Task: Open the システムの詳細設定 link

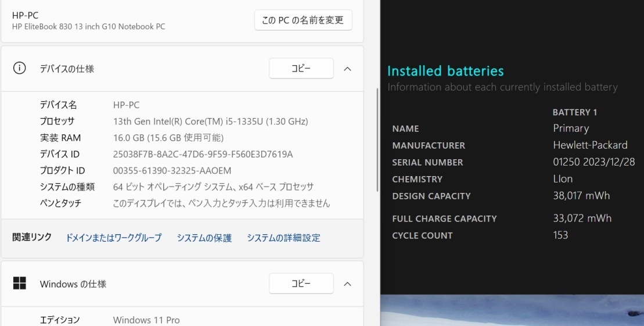Action: click(x=283, y=238)
